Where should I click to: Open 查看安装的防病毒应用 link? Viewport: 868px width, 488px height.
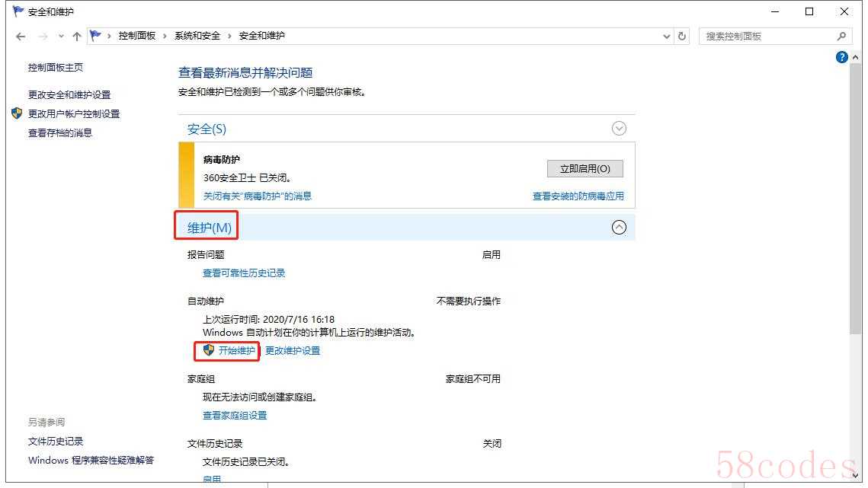click(578, 196)
